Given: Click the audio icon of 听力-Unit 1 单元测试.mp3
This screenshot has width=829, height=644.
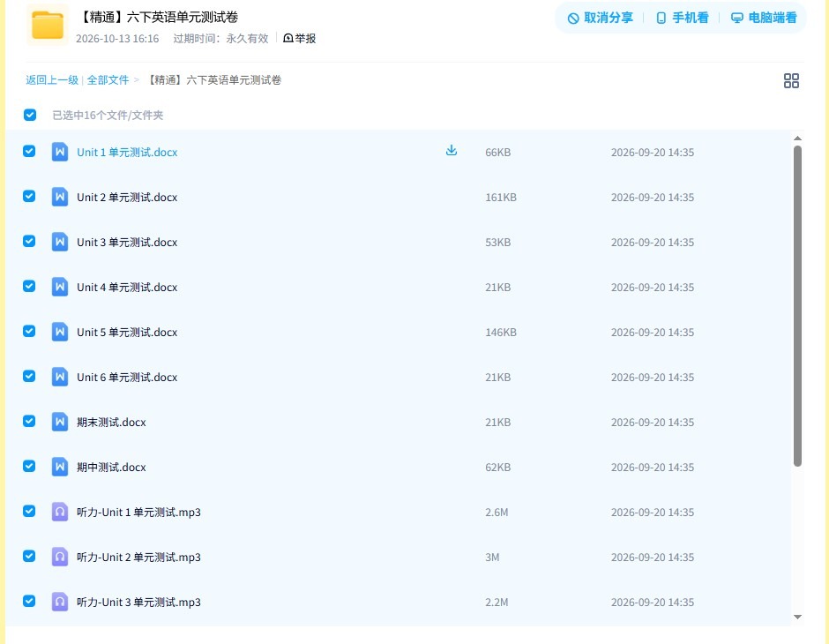Looking at the screenshot, I should tap(60, 512).
